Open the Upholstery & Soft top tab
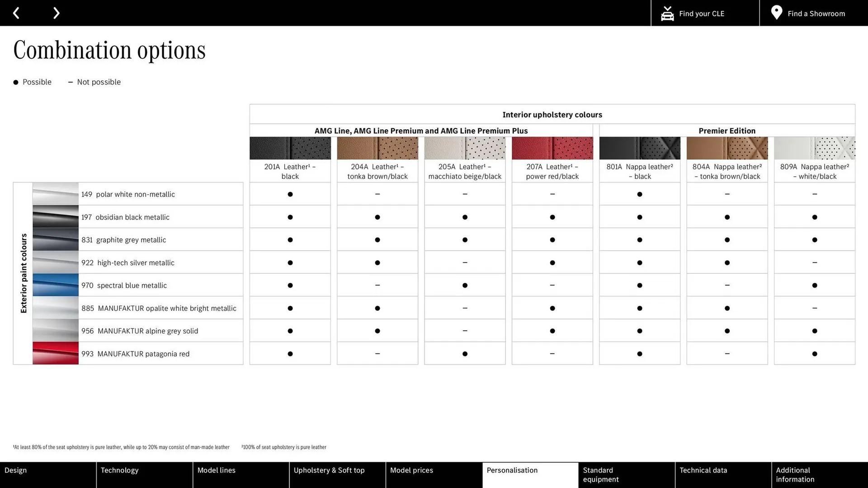868x488 pixels. pyautogui.click(x=337, y=474)
